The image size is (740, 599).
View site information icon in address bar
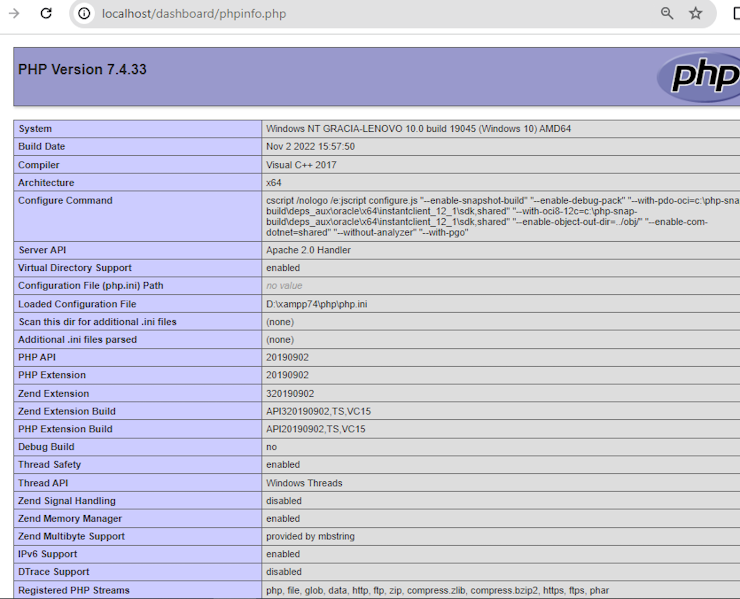tap(84, 14)
